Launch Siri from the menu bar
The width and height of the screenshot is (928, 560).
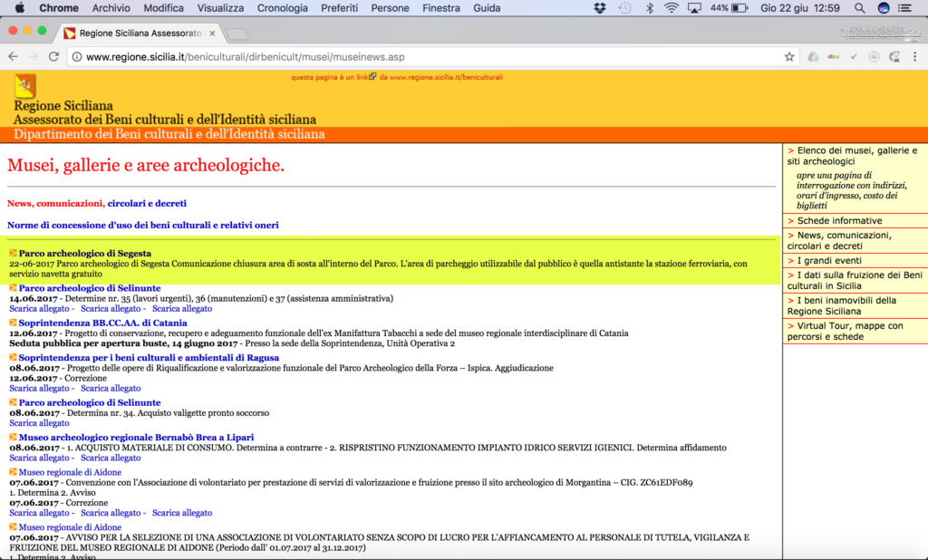coord(883,8)
